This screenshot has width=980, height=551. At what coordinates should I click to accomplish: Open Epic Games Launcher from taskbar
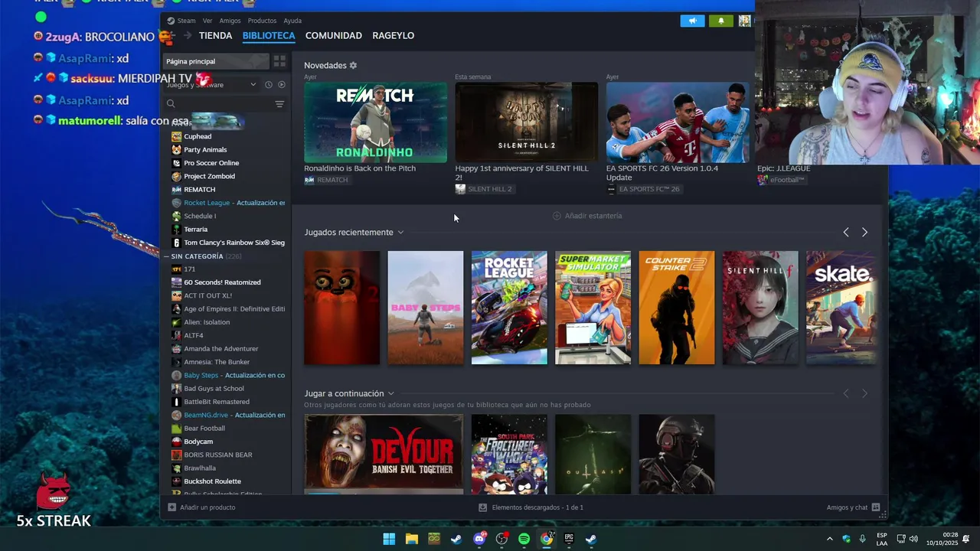point(569,539)
